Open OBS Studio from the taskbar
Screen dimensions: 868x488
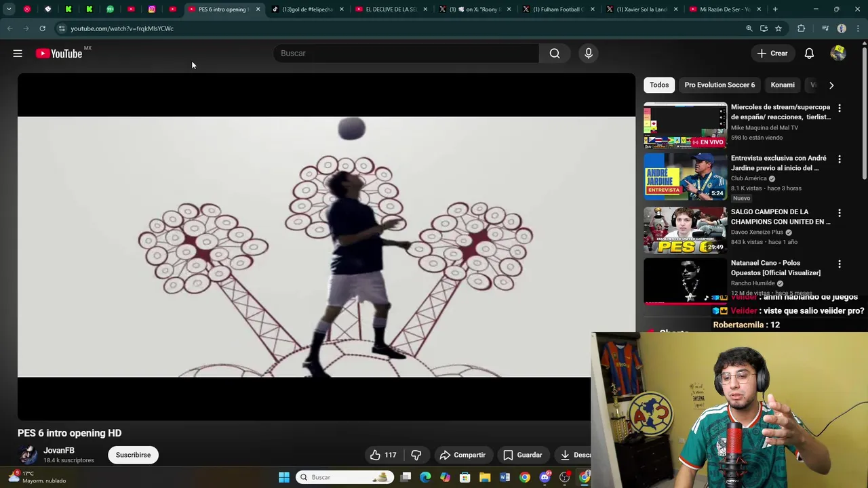[564, 477]
